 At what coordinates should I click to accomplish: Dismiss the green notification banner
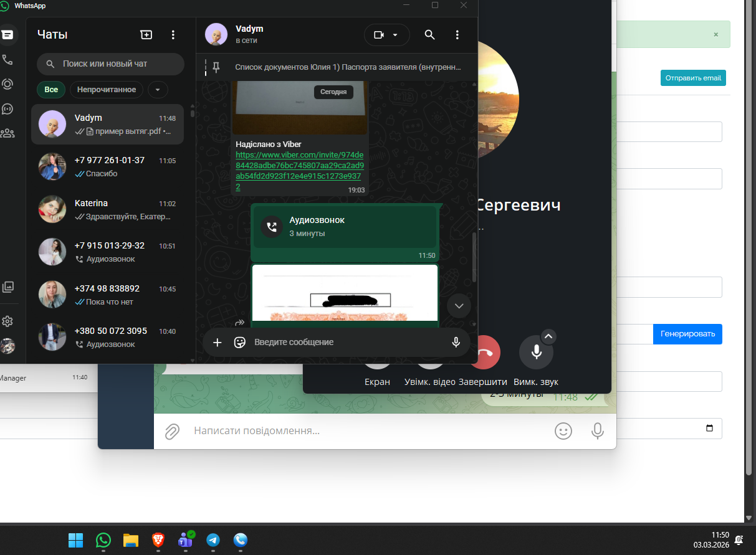click(715, 34)
